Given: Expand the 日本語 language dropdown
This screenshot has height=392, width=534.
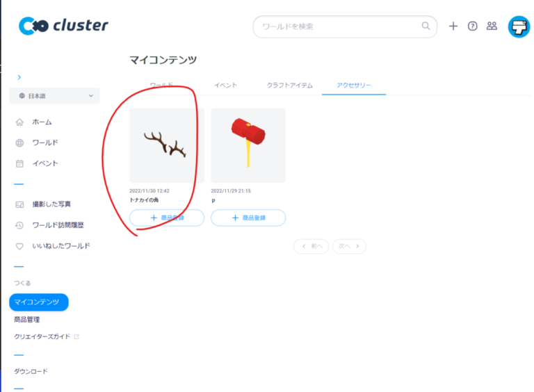Looking at the screenshot, I should click(x=54, y=96).
